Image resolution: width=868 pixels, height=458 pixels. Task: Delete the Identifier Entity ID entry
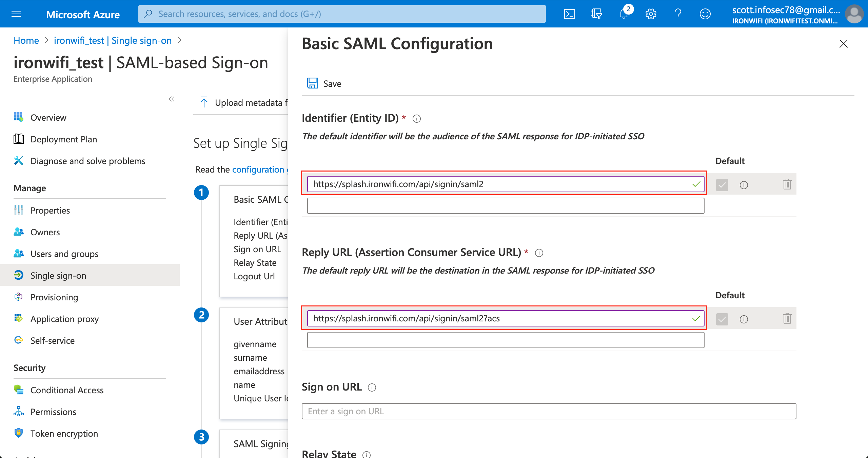click(787, 184)
